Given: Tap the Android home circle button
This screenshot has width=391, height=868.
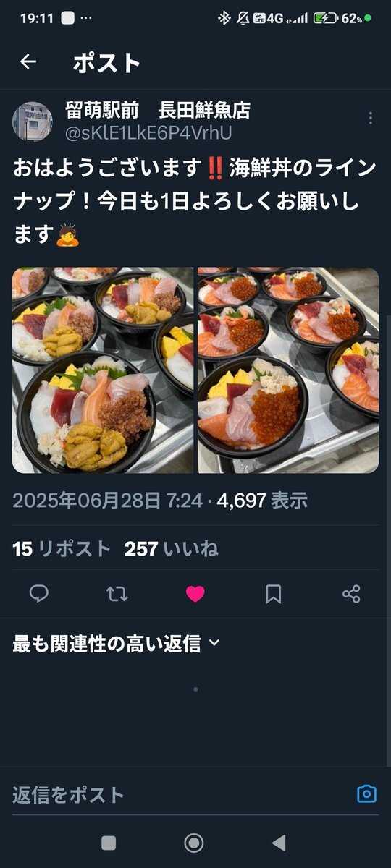Looking at the screenshot, I should point(193,843).
